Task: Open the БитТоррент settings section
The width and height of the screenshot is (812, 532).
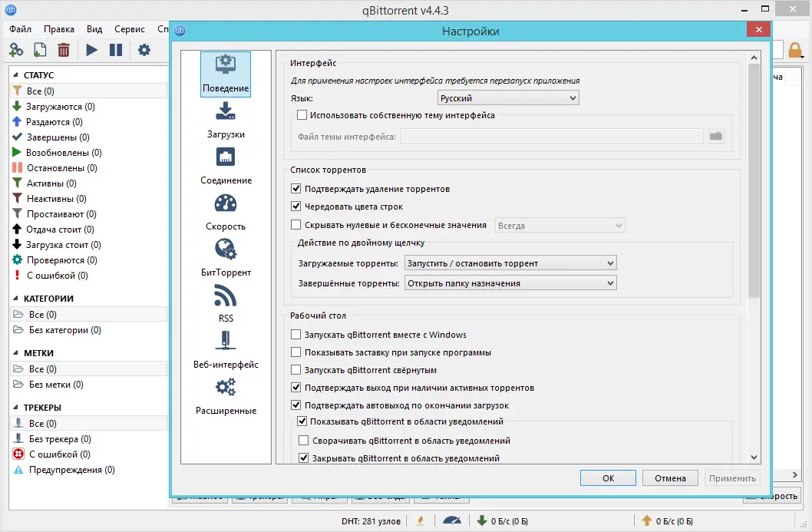Action: coord(226,258)
